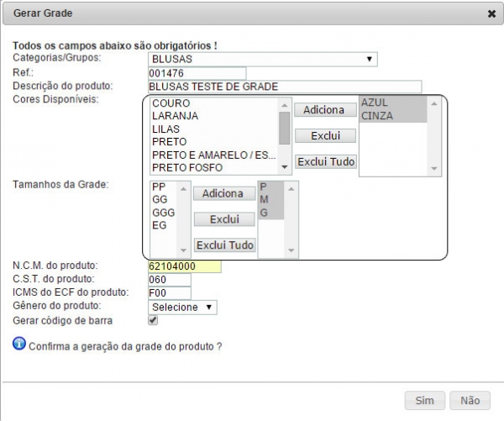Viewport: 504px width, 421px height.
Task: Click down arrow of available sizes scrollbar
Action: [183, 250]
